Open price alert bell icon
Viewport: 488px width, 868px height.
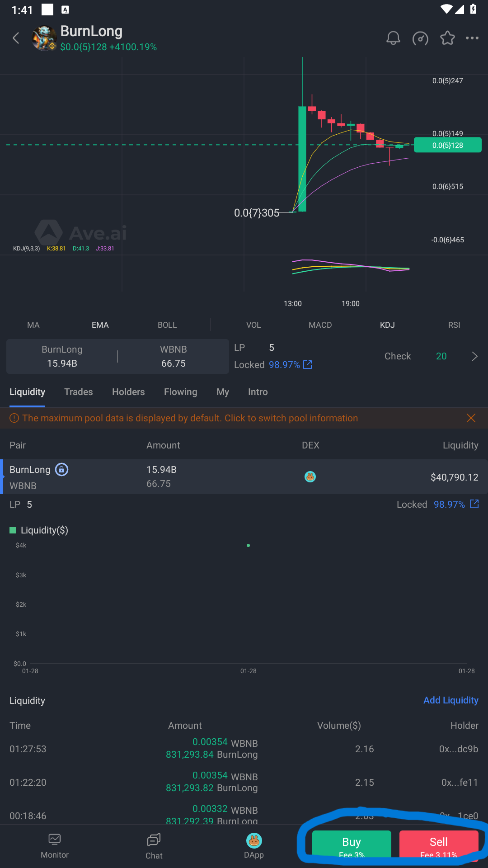(x=393, y=38)
